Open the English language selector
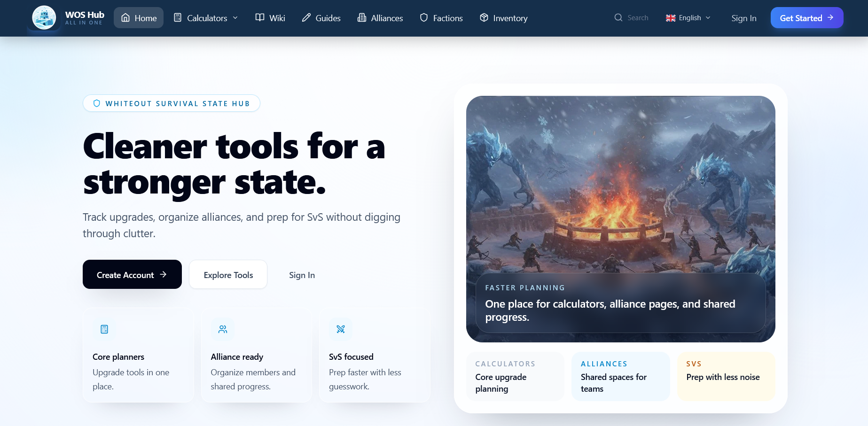Image resolution: width=868 pixels, height=426 pixels. click(688, 18)
